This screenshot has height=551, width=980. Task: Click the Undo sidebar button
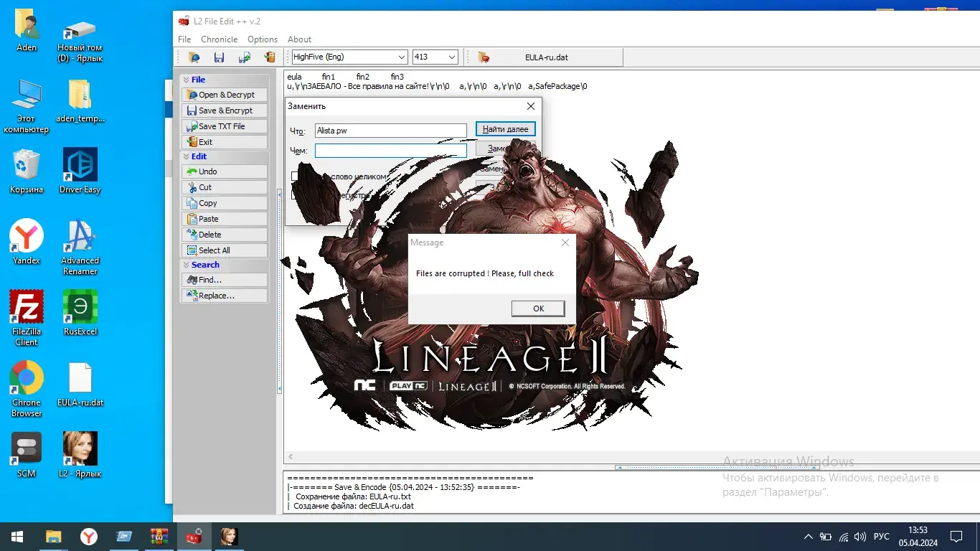[x=225, y=171]
